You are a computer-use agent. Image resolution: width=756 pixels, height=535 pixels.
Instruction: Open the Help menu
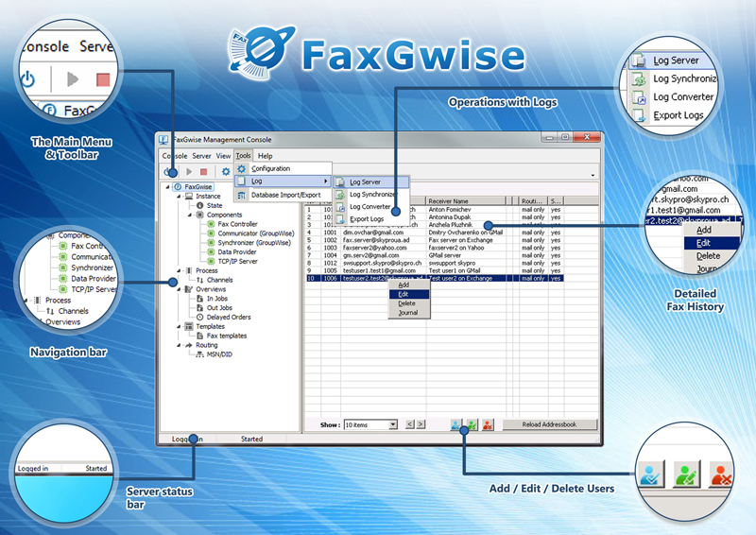click(x=266, y=156)
